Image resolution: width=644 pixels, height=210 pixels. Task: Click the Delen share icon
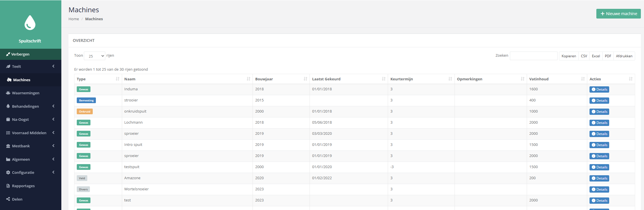(x=8, y=199)
